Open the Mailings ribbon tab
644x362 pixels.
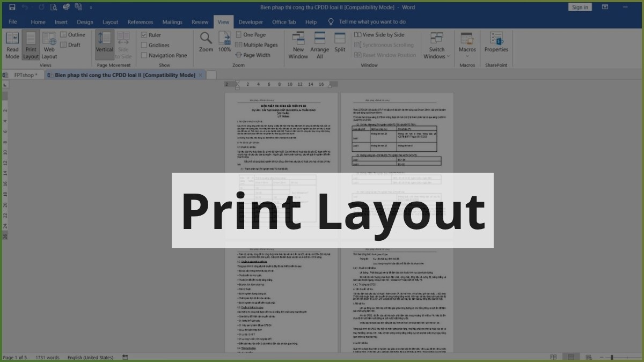(x=172, y=22)
